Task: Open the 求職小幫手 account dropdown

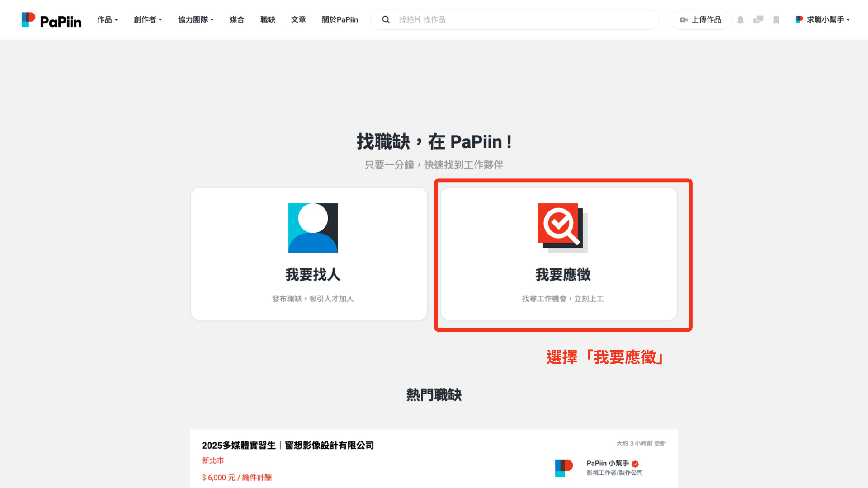Action: tap(823, 20)
